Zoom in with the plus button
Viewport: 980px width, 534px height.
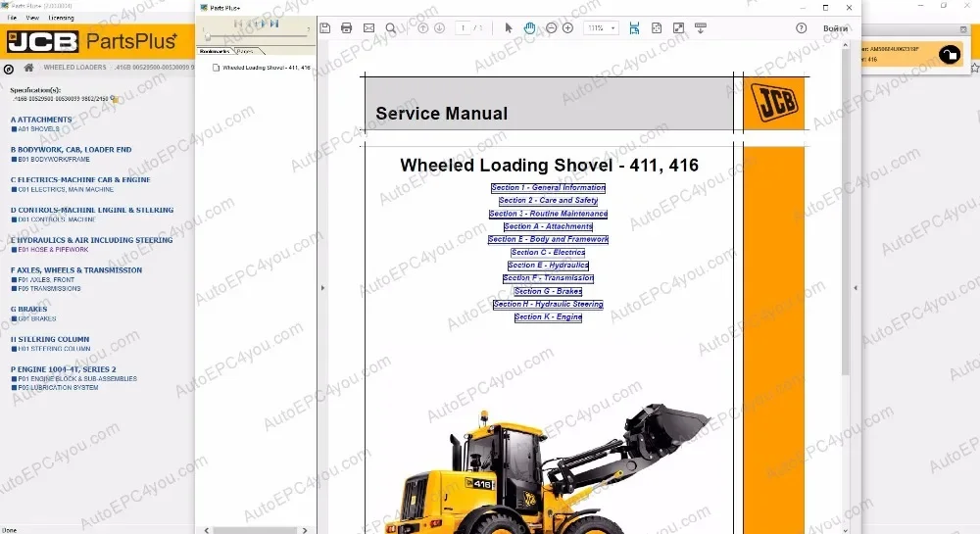pos(567,28)
